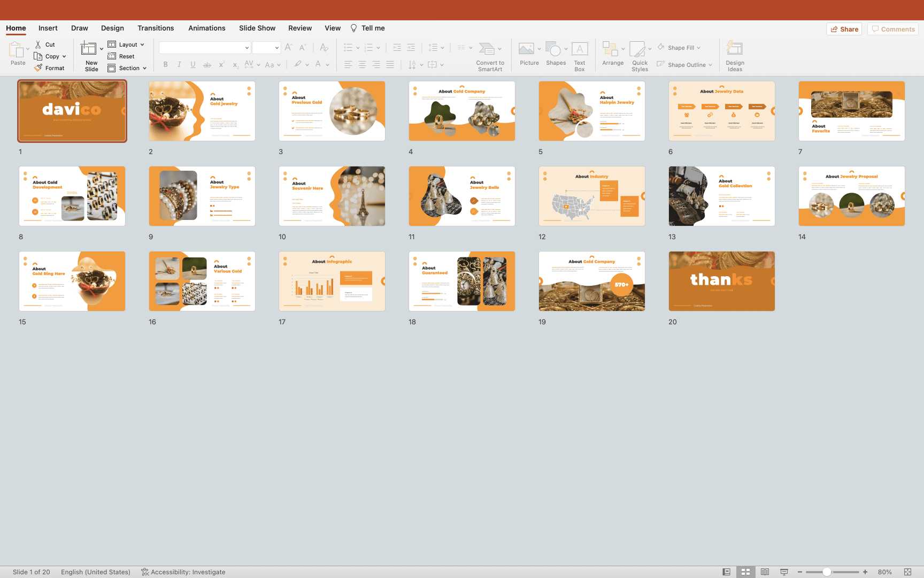Click the Share button
Image resolution: width=924 pixels, height=578 pixels.
[x=844, y=29]
